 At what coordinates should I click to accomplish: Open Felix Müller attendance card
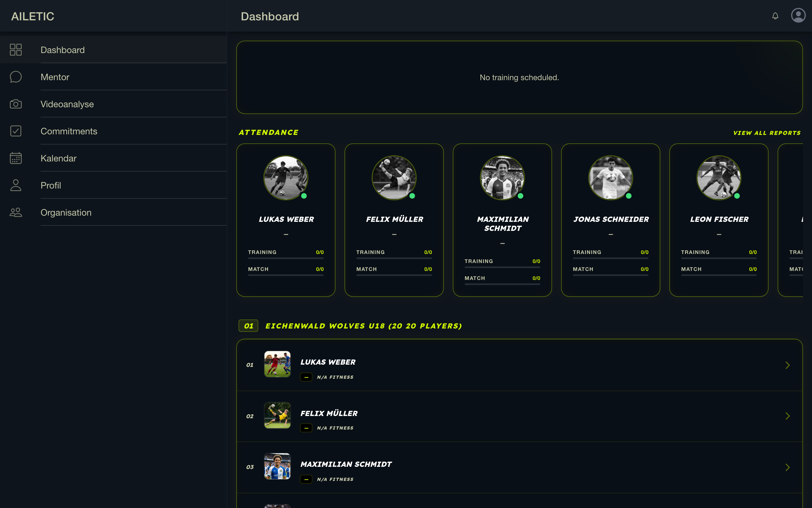[x=394, y=220]
